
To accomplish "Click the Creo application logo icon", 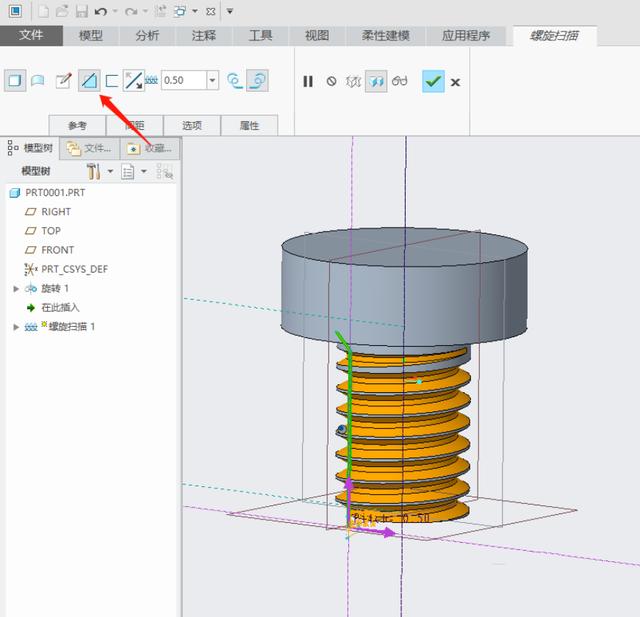I will (16, 11).
